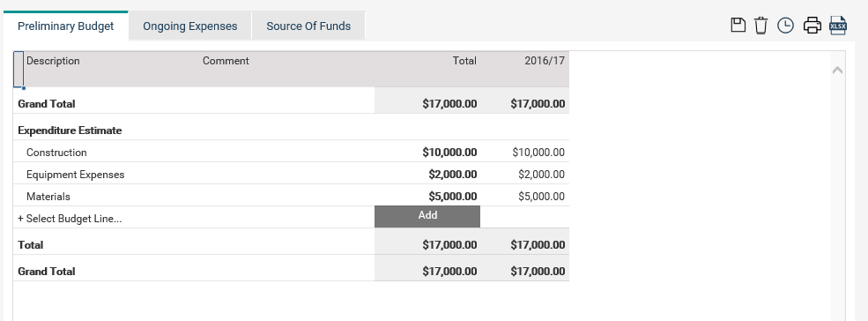868x321 pixels.
Task: Open the Source Of Funds tab
Action: coord(308,26)
